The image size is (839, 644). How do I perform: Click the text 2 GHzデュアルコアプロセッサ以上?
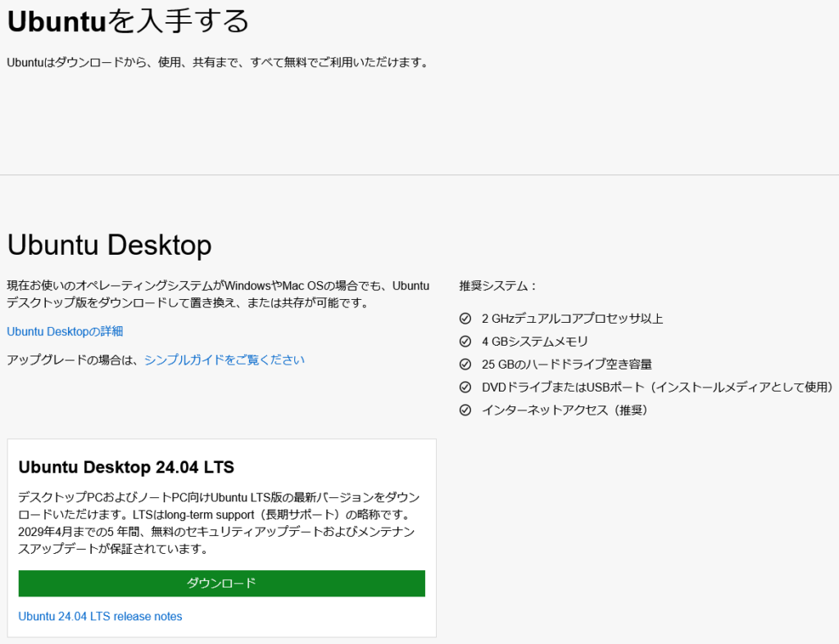pos(572,319)
